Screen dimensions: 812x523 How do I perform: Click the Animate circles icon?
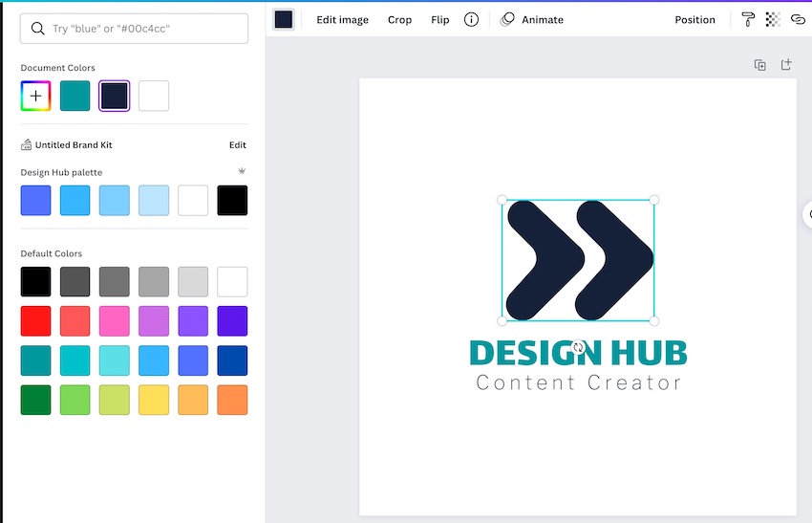click(x=507, y=20)
